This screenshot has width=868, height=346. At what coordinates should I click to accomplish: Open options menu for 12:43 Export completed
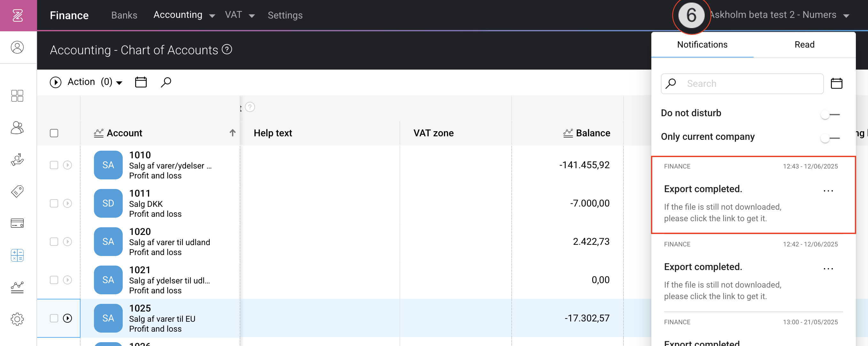pyautogui.click(x=828, y=191)
